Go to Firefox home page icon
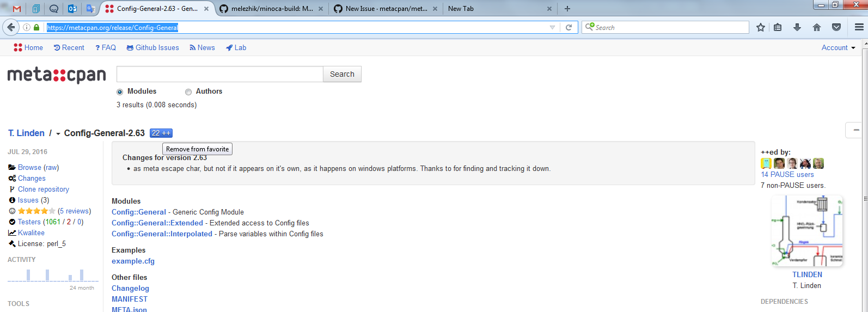Screen dimensions: 868x312 817,27
